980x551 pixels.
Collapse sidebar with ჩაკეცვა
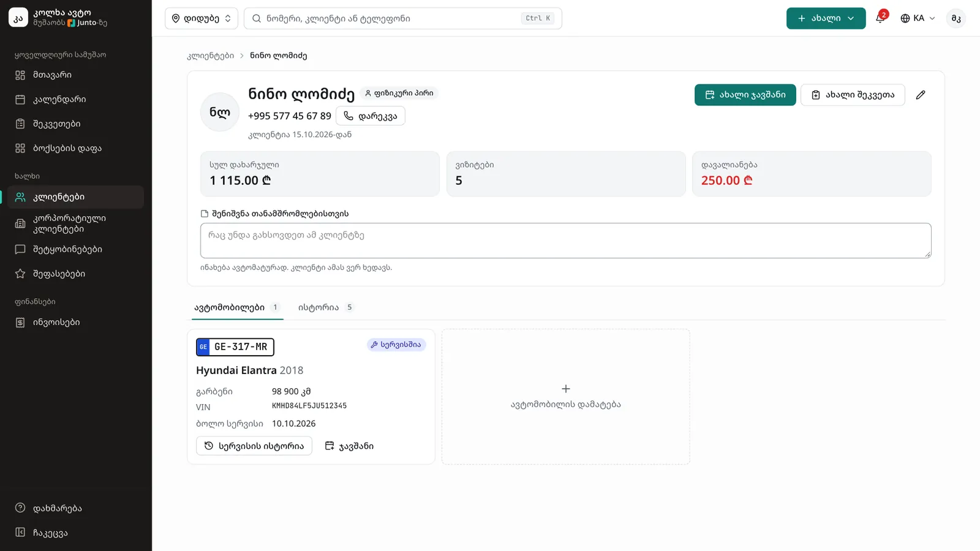76,533
